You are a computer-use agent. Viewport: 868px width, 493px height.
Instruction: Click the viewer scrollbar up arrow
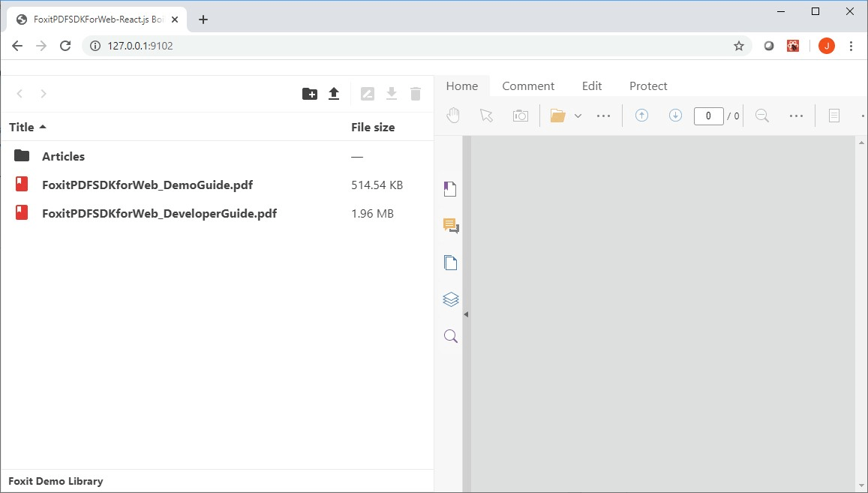pos(861,143)
